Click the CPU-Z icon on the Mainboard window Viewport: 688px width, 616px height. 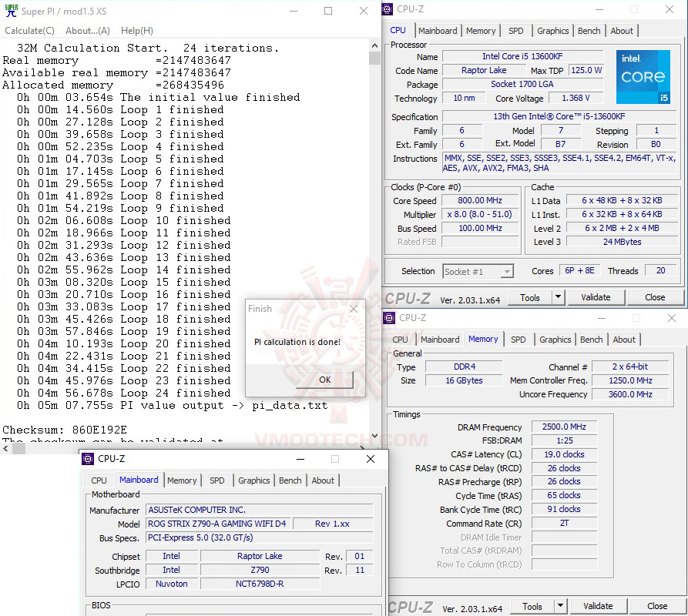pyautogui.click(x=87, y=458)
